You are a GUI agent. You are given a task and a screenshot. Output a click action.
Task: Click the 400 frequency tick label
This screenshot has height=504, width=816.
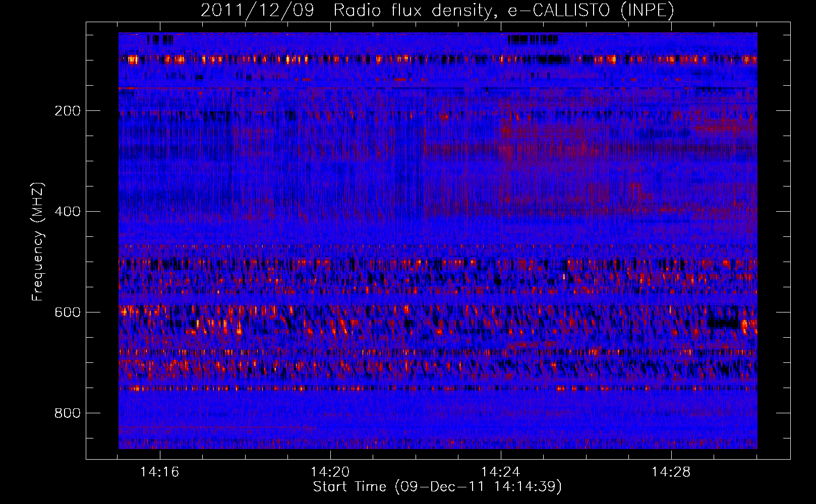(68, 212)
